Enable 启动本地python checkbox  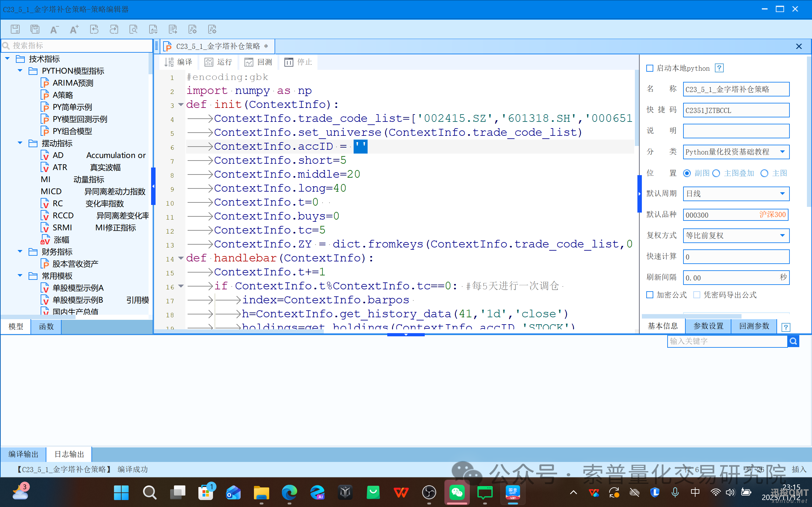point(650,69)
